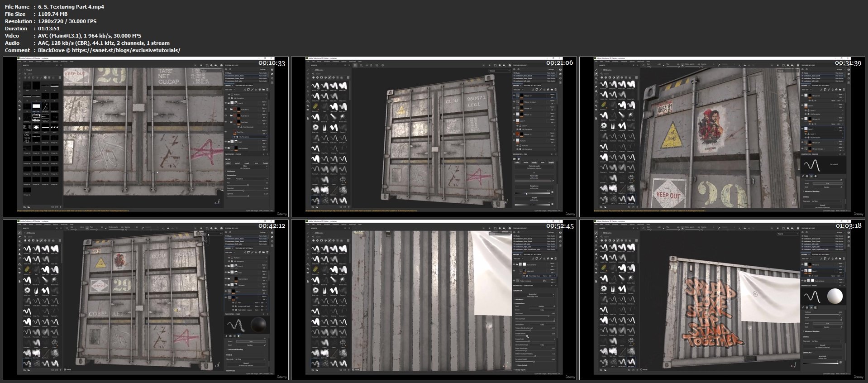
Task: Hide the selected Layer 1 in the 00:31:39 frame
Action: pos(802,129)
